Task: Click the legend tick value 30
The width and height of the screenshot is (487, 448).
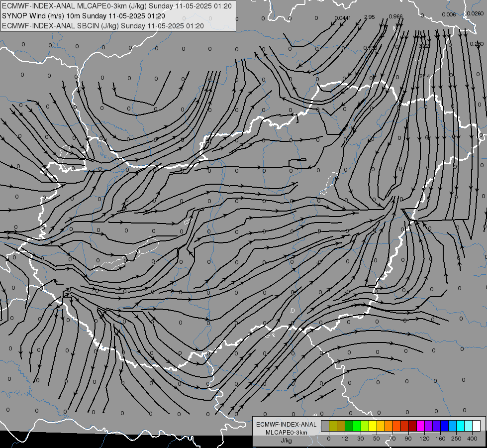Action: pos(361,439)
